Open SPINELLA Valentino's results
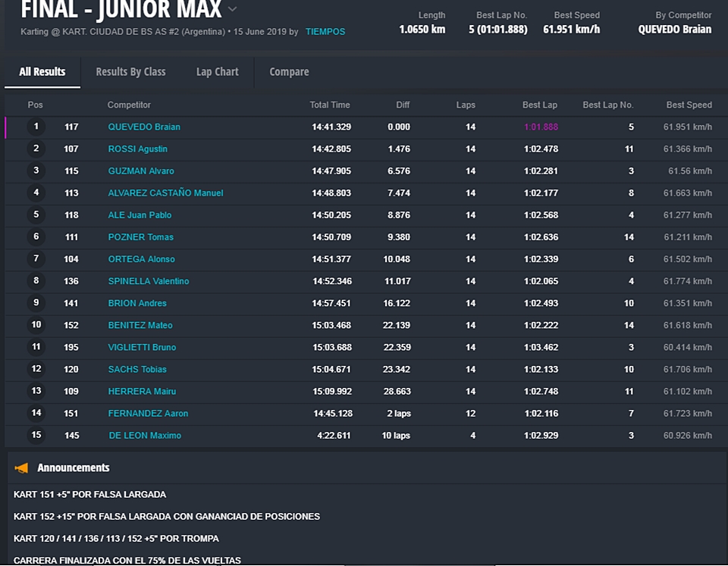The height and width of the screenshot is (566, 728). (x=148, y=281)
